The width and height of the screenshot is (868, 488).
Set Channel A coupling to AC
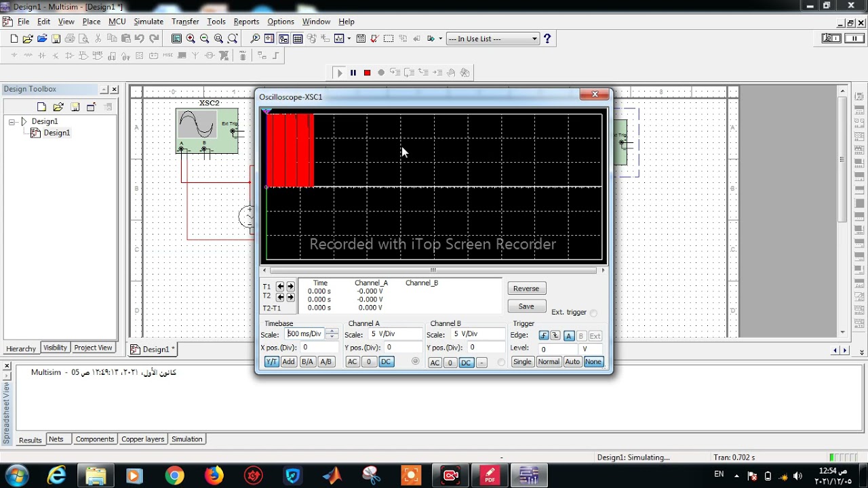tap(352, 362)
